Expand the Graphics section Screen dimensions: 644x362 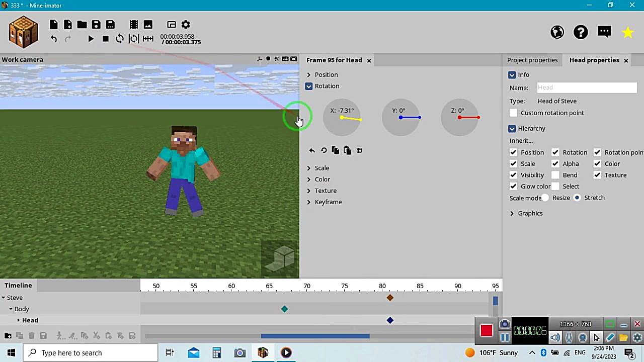[512, 214]
